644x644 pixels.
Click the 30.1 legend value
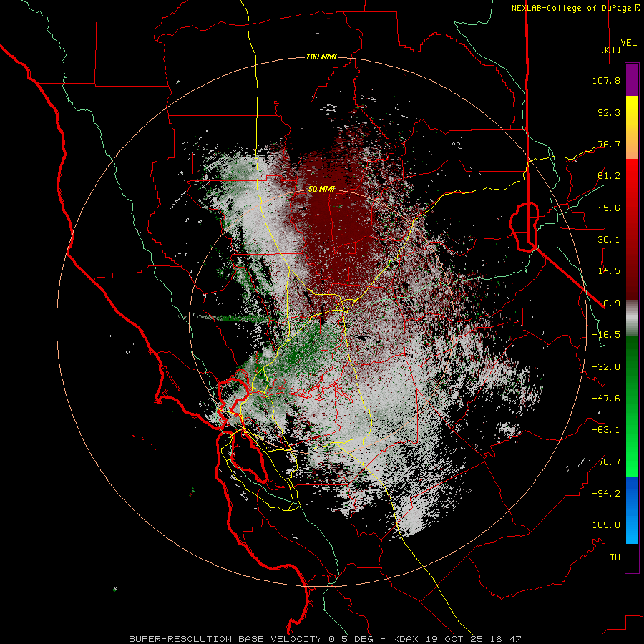point(609,240)
